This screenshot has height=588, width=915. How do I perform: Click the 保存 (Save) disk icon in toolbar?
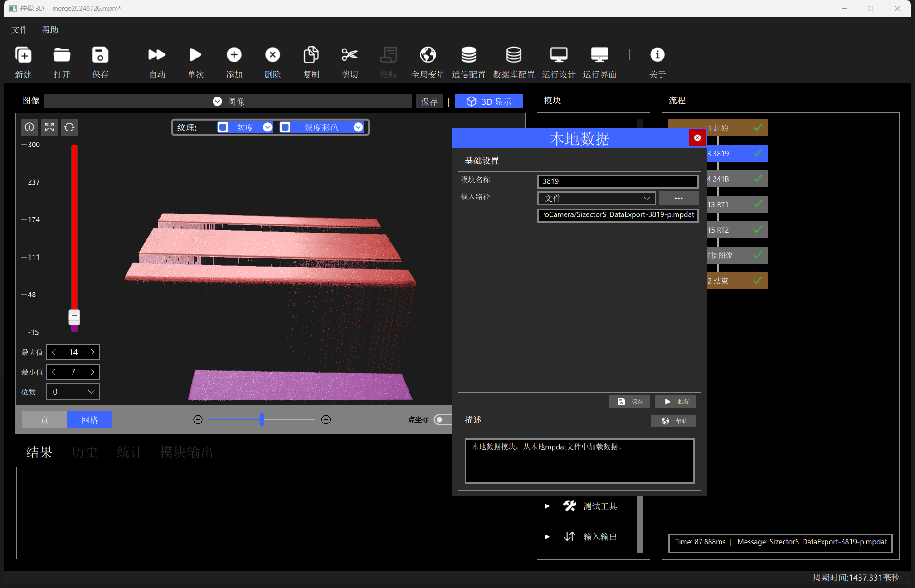tap(100, 55)
